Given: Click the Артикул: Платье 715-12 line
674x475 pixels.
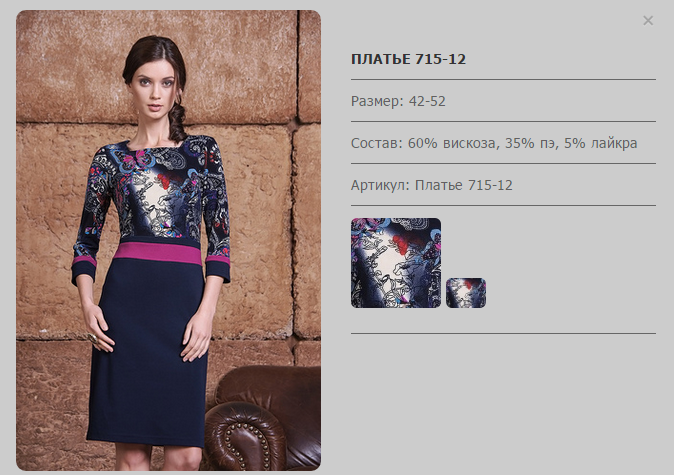Looking at the screenshot, I should [432, 185].
